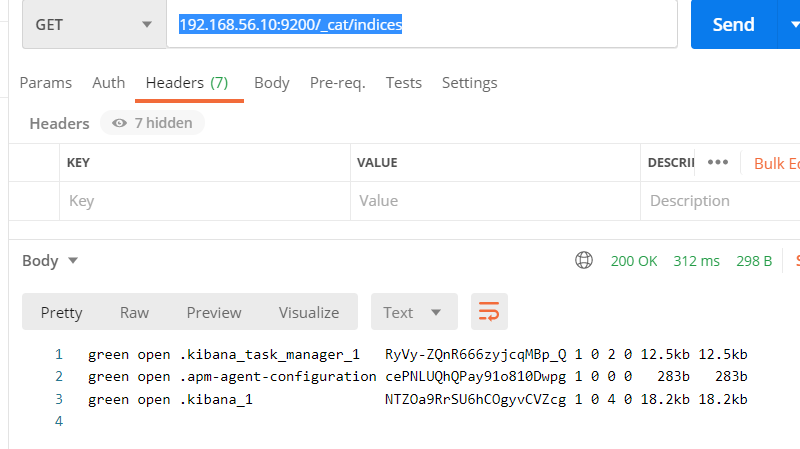
Task: Show the 7 hidden headers
Action: pyautogui.click(x=152, y=123)
